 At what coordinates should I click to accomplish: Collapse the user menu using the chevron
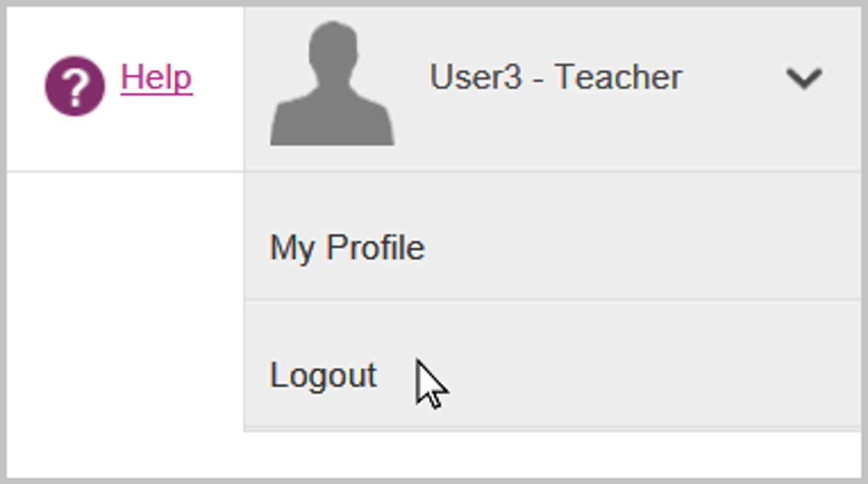(804, 78)
